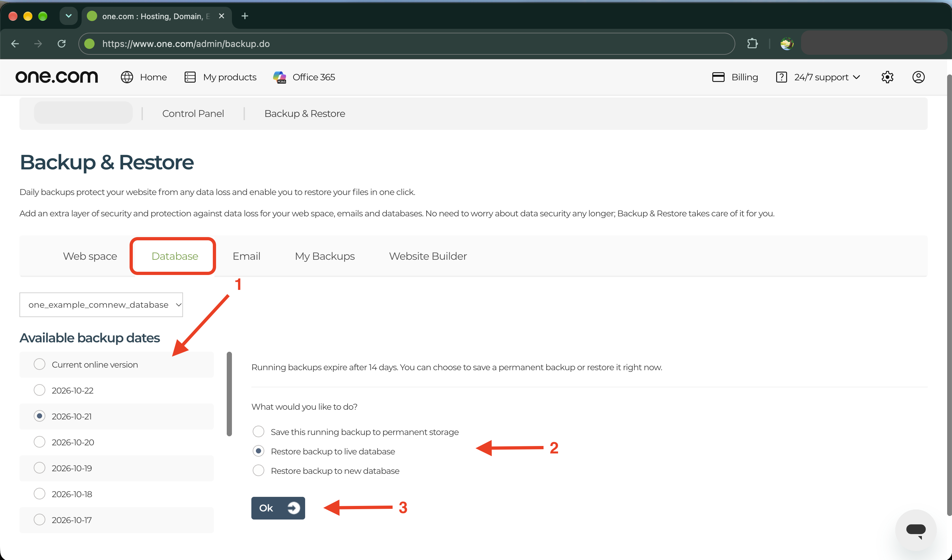Viewport: 952px width, 560px height.
Task: Click the backup dates list scrollbar
Action: (x=229, y=394)
